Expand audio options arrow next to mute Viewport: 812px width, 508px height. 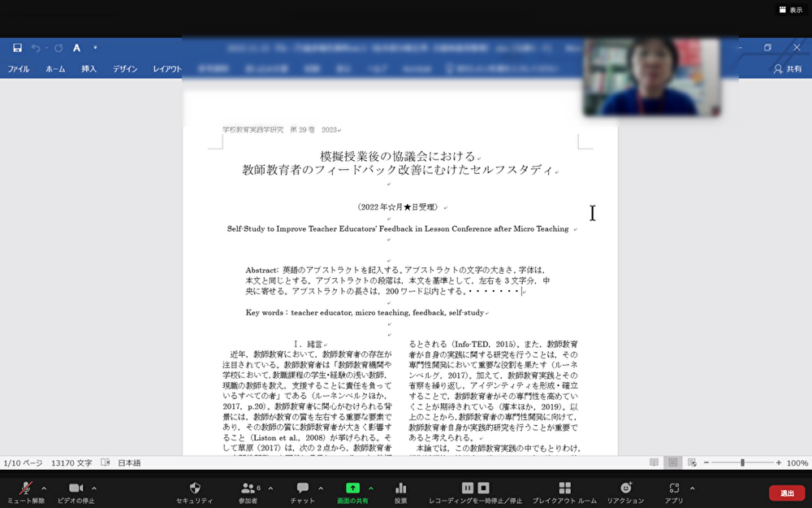click(x=44, y=488)
